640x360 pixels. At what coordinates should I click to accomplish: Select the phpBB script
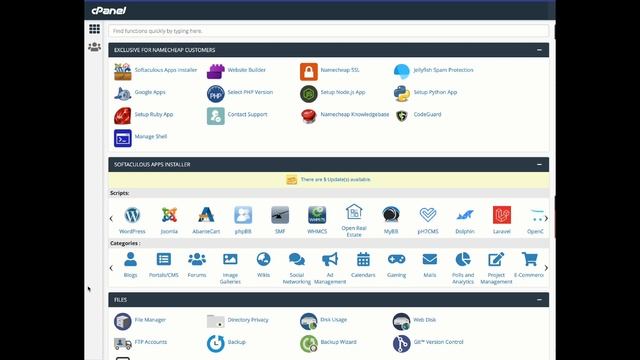(x=243, y=220)
